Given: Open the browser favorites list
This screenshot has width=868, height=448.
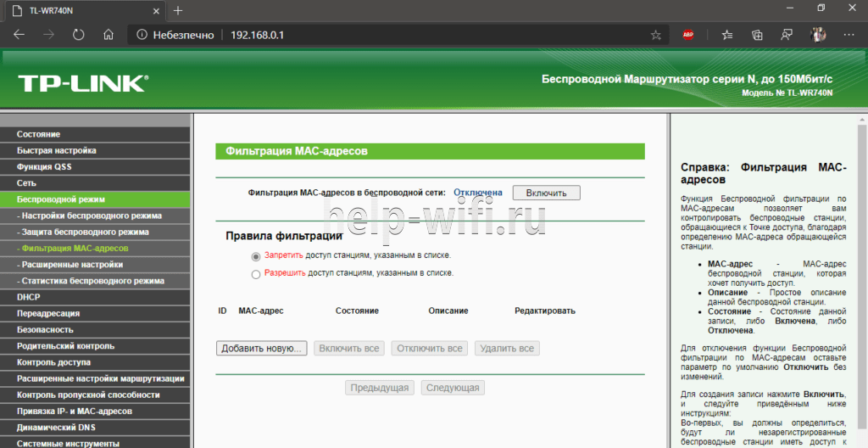Looking at the screenshot, I should point(727,35).
